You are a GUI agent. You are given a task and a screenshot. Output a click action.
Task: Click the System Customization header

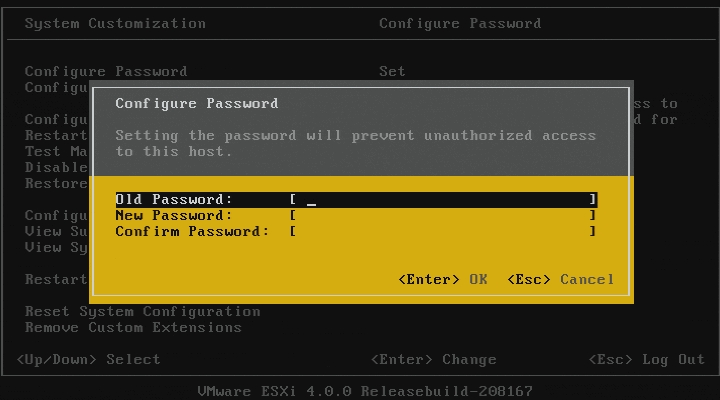pos(115,23)
